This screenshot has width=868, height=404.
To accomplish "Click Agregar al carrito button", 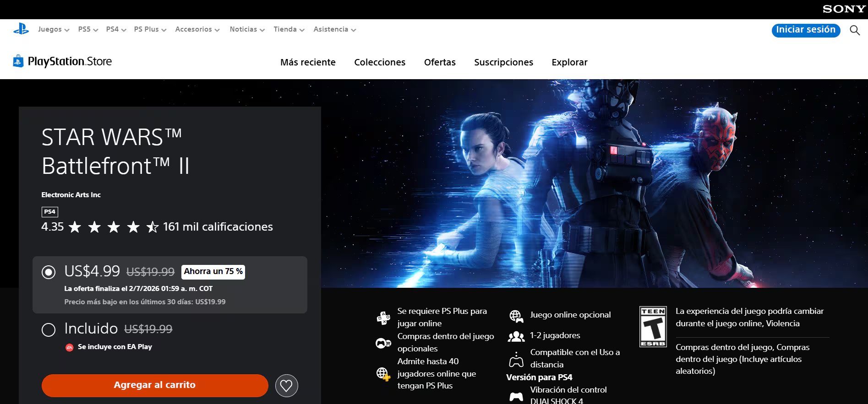I will pos(155,386).
